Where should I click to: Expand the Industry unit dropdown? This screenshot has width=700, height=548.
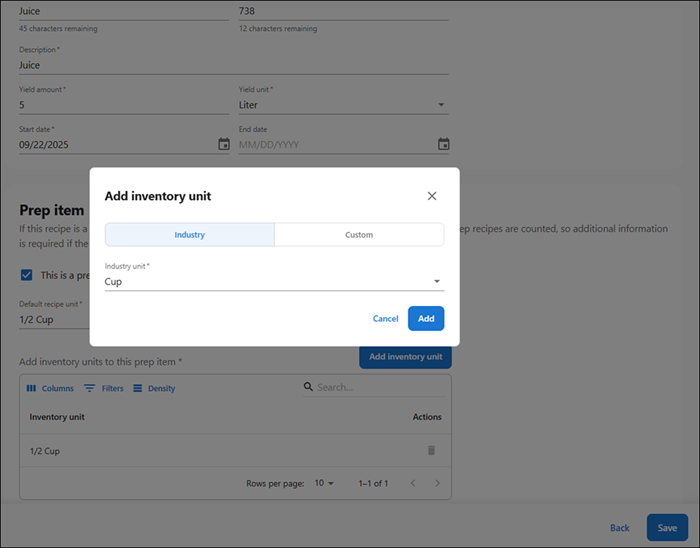pos(436,281)
